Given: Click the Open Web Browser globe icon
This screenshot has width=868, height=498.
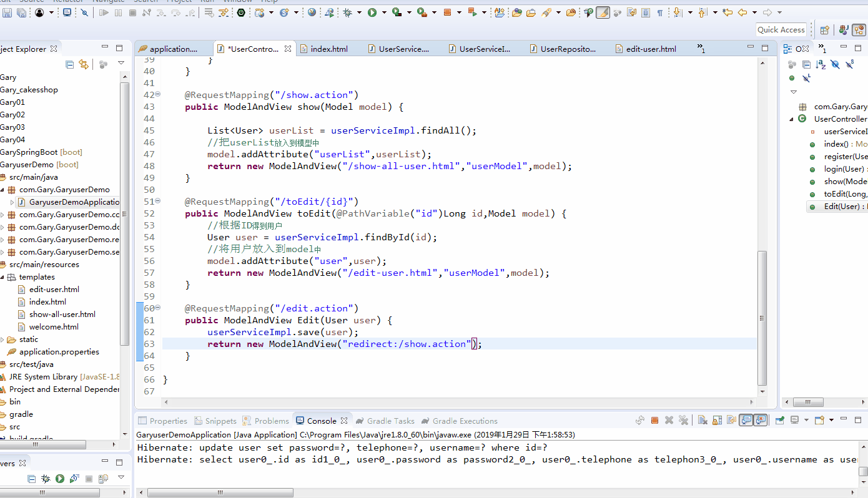Looking at the screenshot, I should (x=312, y=12).
